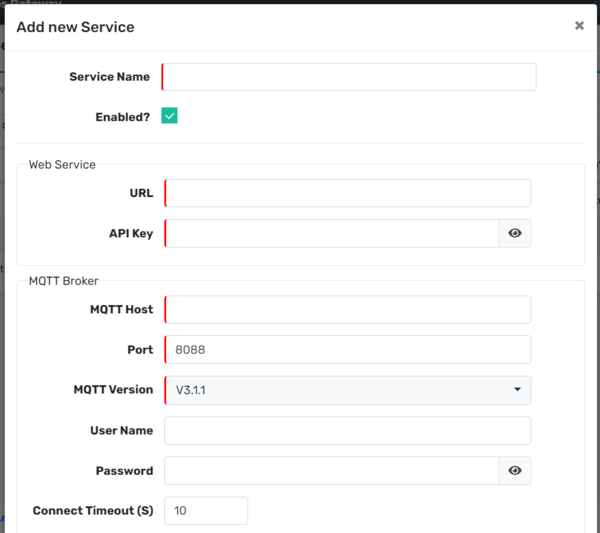600x533 pixels.
Task: Show the API Key using eye icon
Action: pos(515,233)
